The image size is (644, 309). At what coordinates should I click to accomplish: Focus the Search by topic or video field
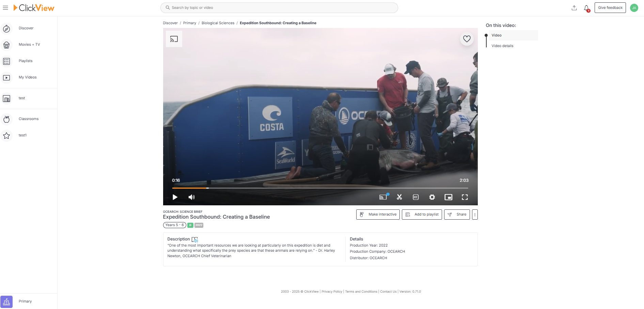(x=279, y=8)
